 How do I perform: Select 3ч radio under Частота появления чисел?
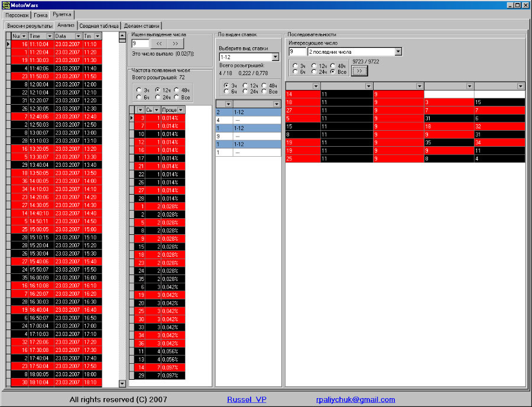(x=139, y=91)
